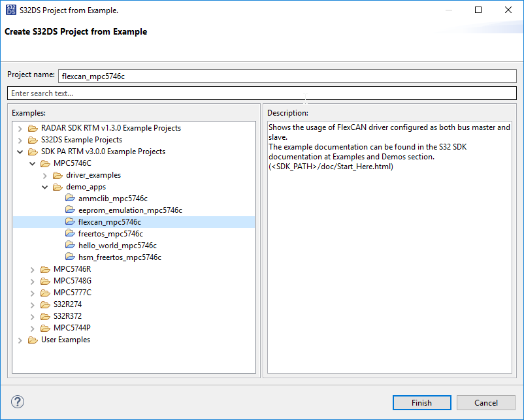The image size is (524, 420).
Task: Expand the MPC5748G tree node
Action: 33,281
